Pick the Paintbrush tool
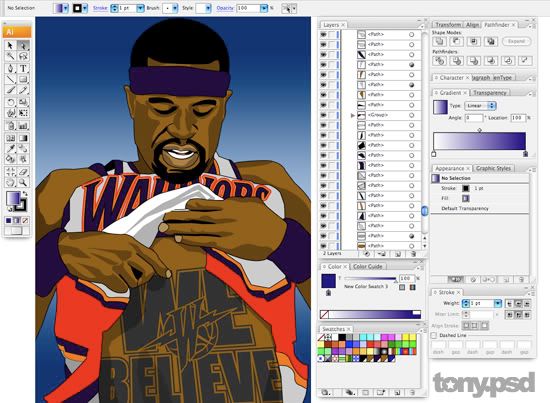This screenshot has width=550, height=403. tap(10, 90)
